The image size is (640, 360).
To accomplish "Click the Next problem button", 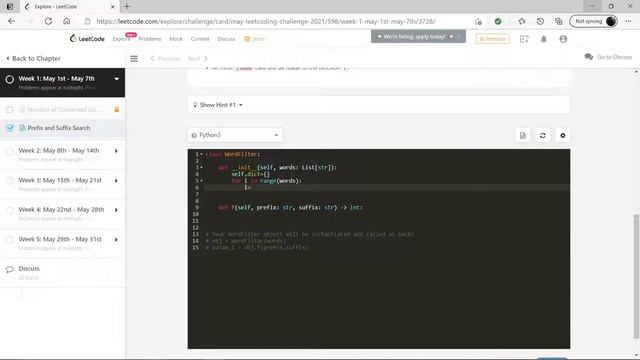I will [x=198, y=59].
